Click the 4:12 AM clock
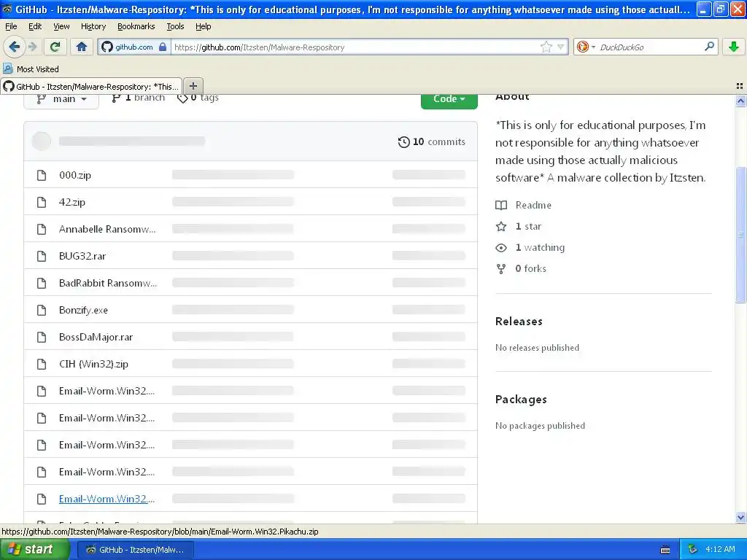747x560 pixels. (720, 550)
